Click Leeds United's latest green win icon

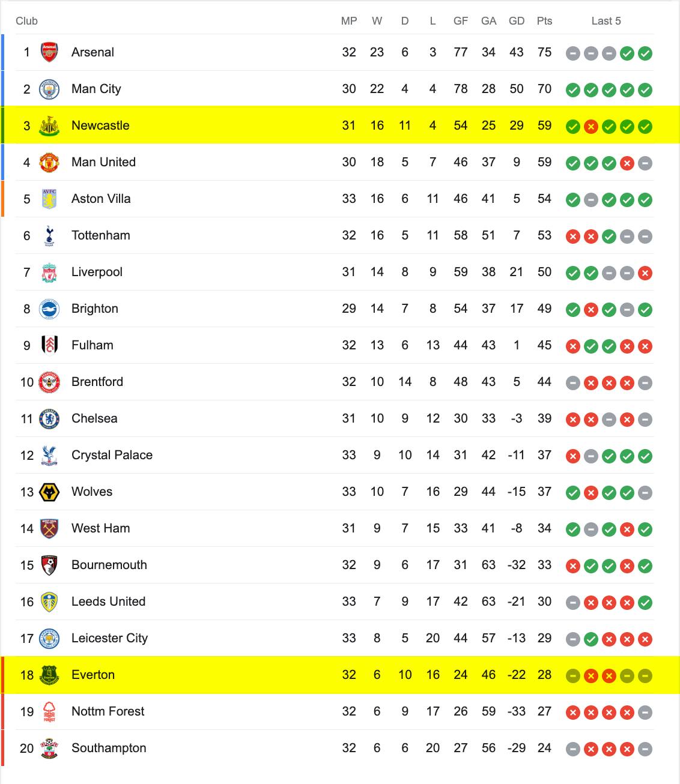pos(645,603)
